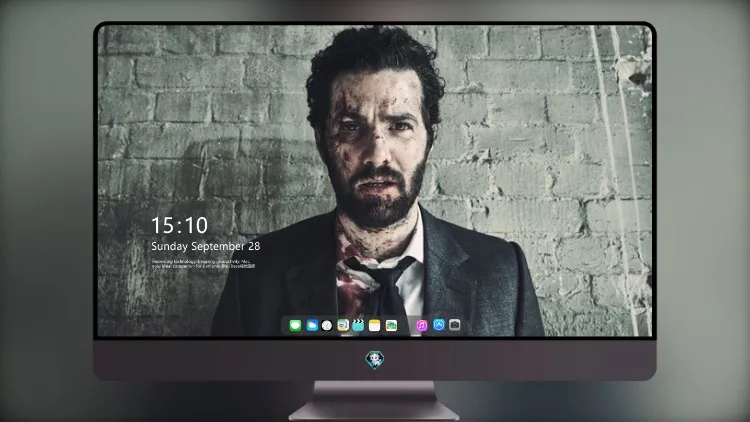This screenshot has height=422, width=750.
Task: Open the blue App Store icon
Action: click(439, 325)
